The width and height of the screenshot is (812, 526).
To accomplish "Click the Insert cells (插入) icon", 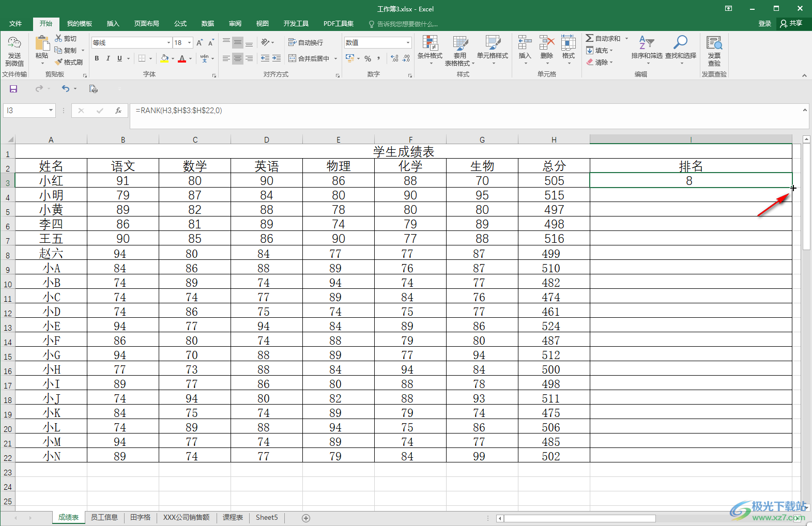I will [x=525, y=43].
